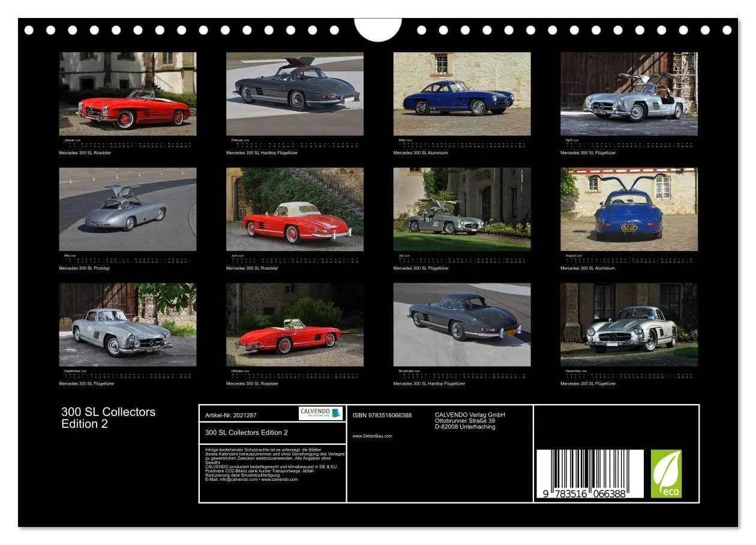Click the Juni caption 'Mercedes 300 SL Roadster'
The image size is (756, 545).
point(252,268)
